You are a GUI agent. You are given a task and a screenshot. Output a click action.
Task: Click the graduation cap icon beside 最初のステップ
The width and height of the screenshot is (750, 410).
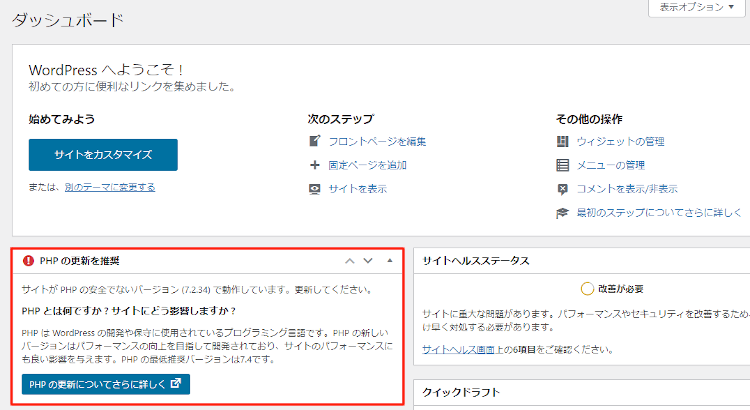(562, 213)
